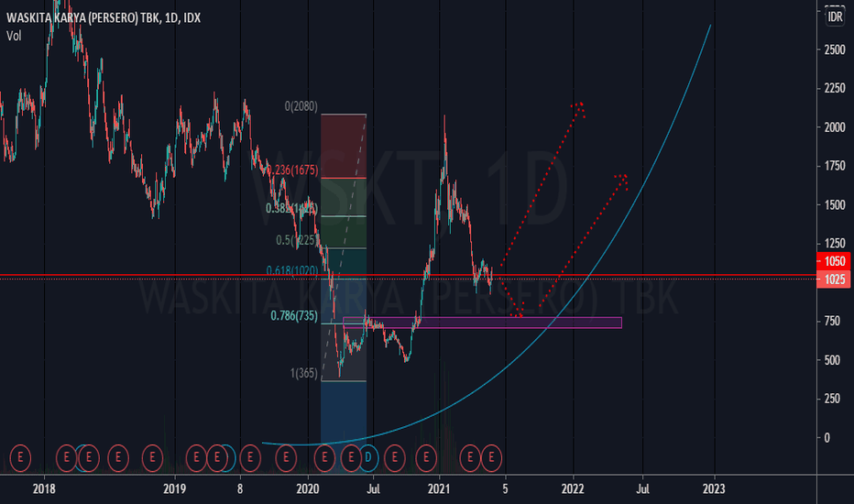Select the red 1050 price label
The width and height of the screenshot is (854, 504).
(x=834, y=261)
